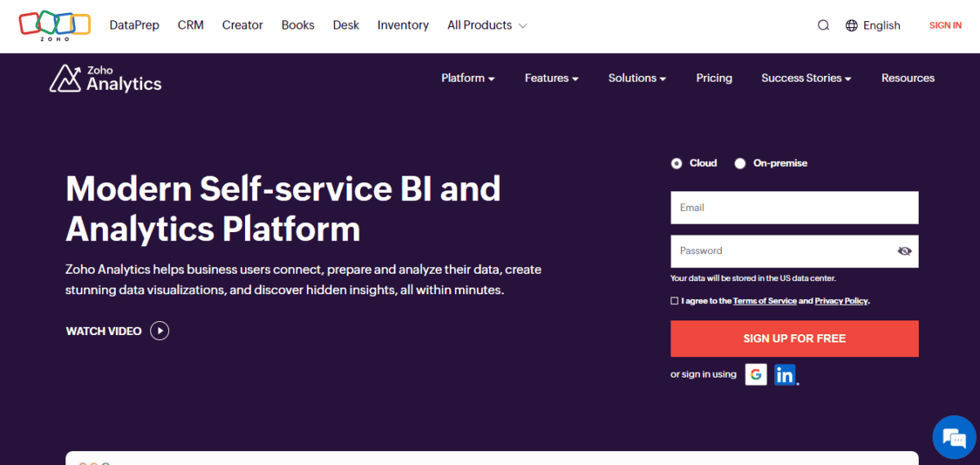Open the Resources page
The image size is (980, 465).
pyautogui.click(x=907, y=78)
